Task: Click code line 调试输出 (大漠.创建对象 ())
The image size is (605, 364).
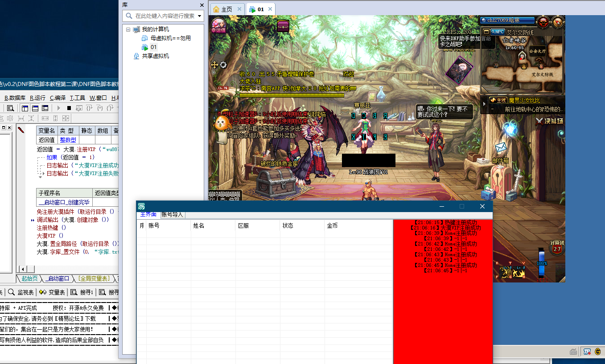Action: 73,220
